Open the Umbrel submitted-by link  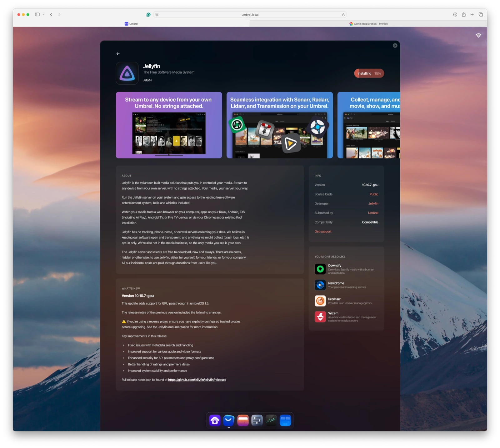(373, 213)
